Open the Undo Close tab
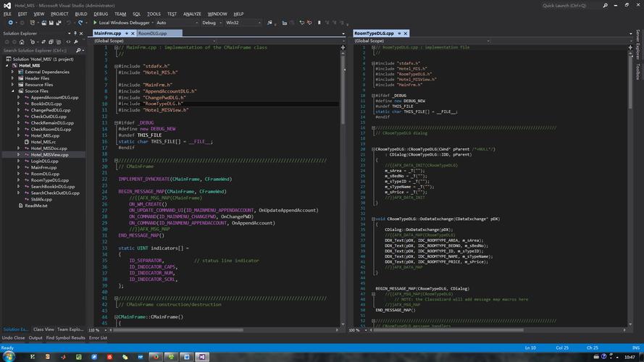Viewport: 644px width, 362px height. [13, 338]
